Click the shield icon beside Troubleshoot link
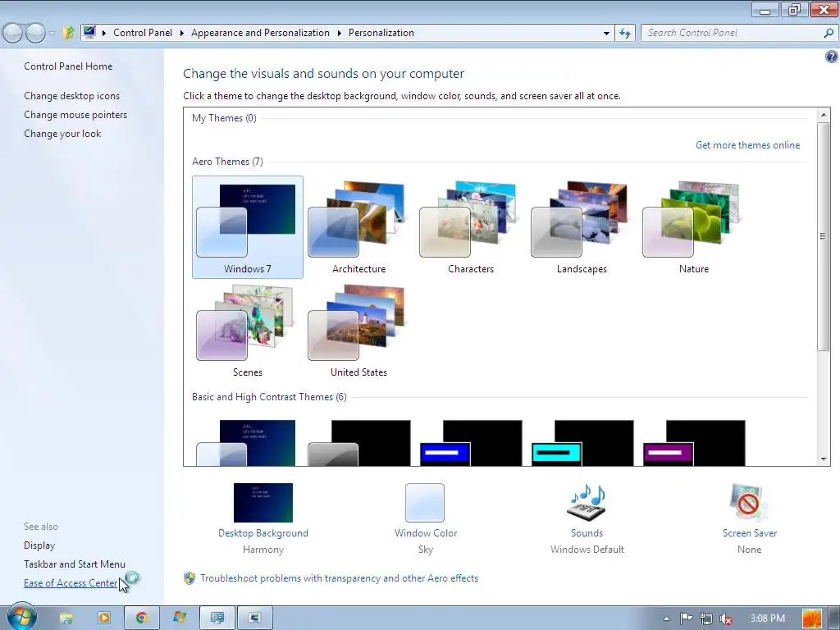This screenshot has width=840, height=630. point(189,578)
